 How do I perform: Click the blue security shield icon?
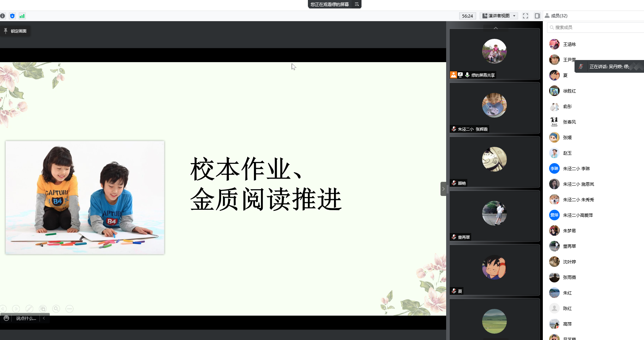(12, 16)
